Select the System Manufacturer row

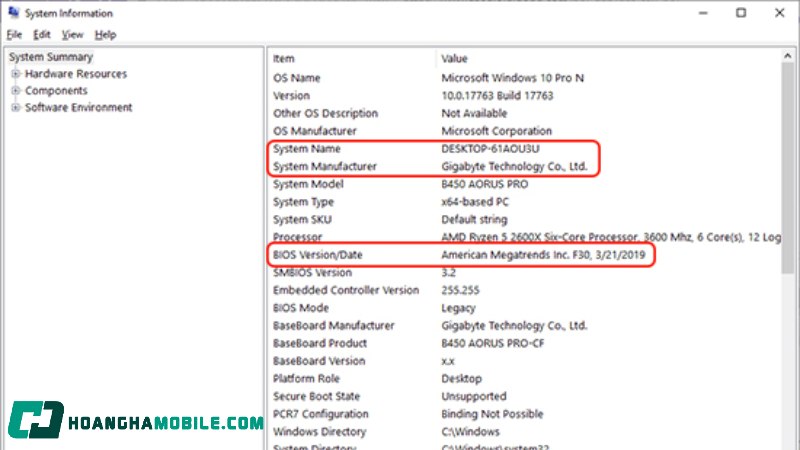(524, 166)
